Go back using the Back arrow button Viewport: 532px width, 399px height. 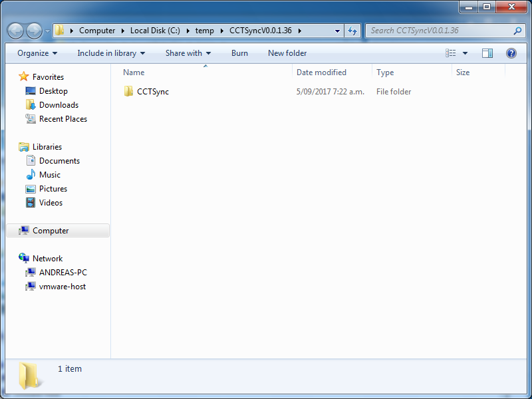click(15, 31)
